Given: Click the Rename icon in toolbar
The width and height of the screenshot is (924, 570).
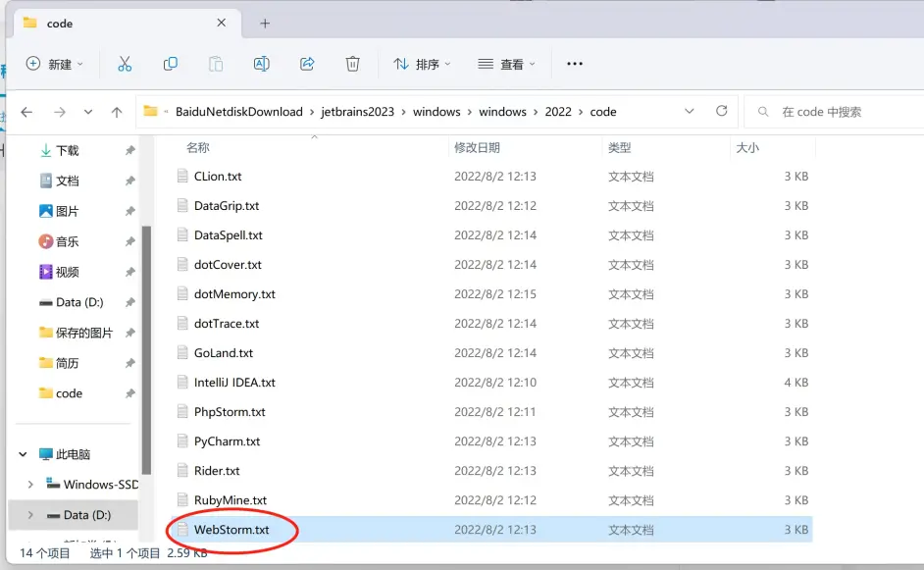Looking at the screenshot, I should (262, 64).
